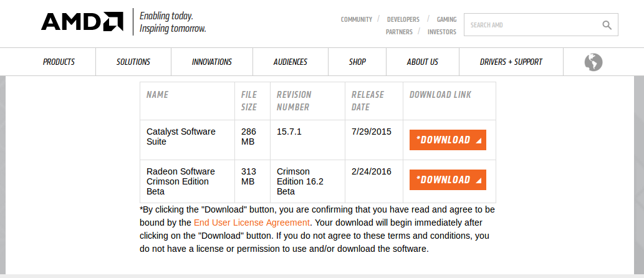Go to the Community link
The width and height of the screenshot is (644, 278).
pyautogui.click(x=357, y=19)
